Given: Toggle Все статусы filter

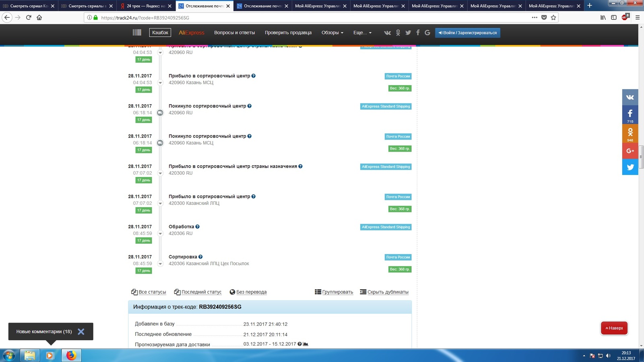Looking at the screenshot, I should click(149, 292).
